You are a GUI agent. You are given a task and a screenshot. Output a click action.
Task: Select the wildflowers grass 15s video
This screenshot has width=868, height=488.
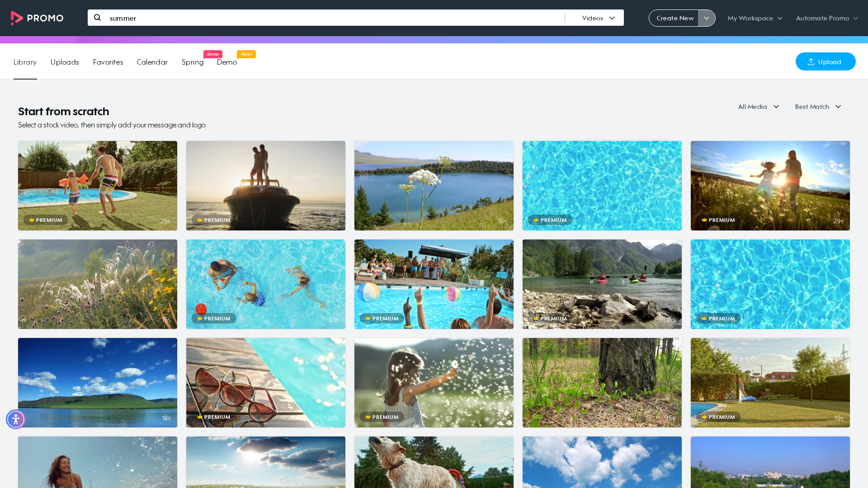[x=98, y=284]
